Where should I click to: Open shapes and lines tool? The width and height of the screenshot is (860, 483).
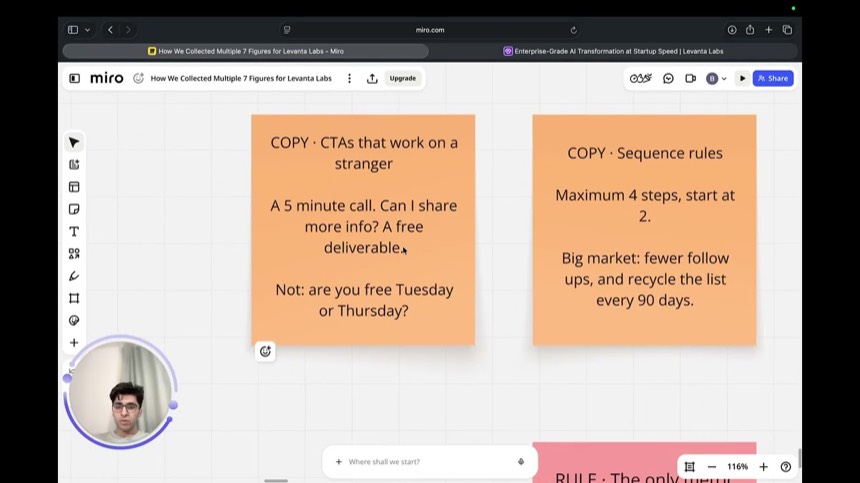[x=74, y=253]
